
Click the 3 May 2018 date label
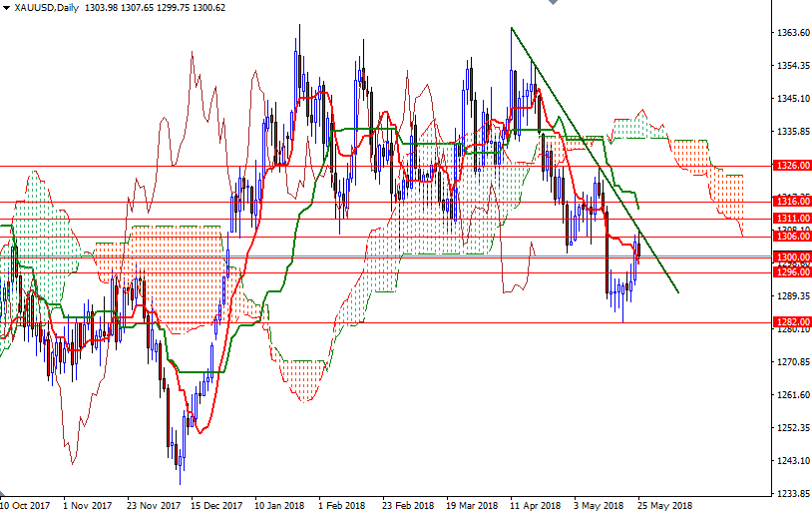pyautogui.click(x=599, y=506)
